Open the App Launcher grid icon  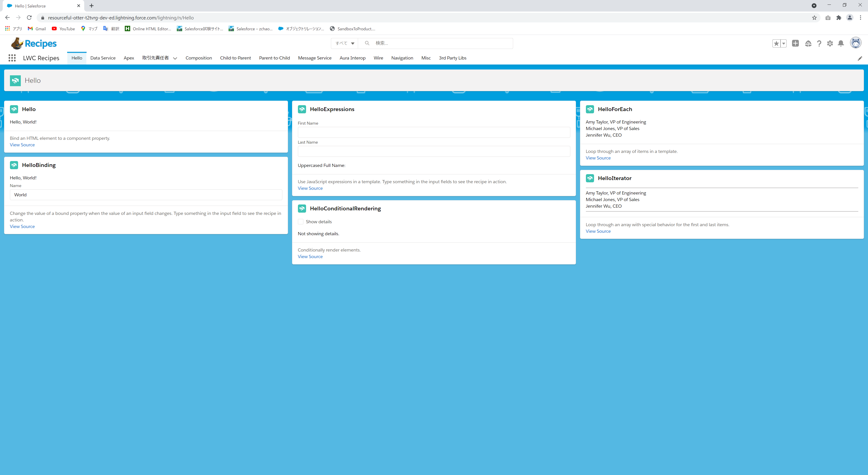tap(12, 58)
